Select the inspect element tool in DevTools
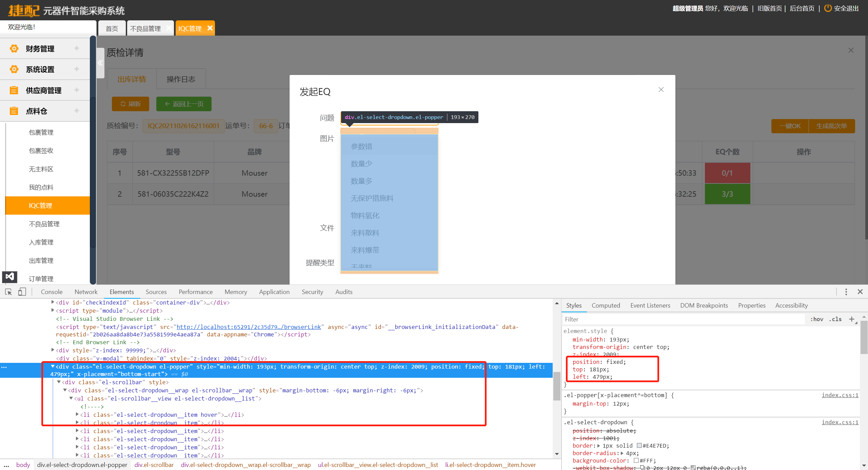This screenshot has width=868, height=470. (8, 292)
